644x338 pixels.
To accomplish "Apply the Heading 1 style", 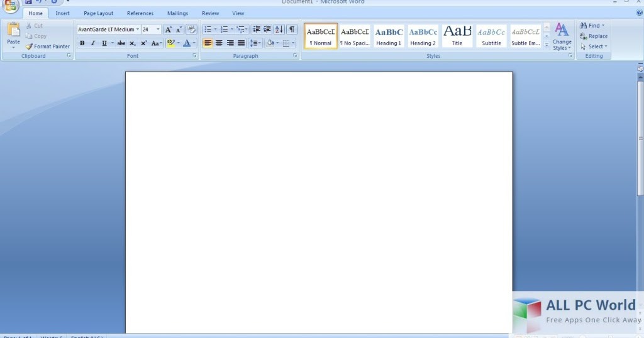I will click(x=389, y=36).
